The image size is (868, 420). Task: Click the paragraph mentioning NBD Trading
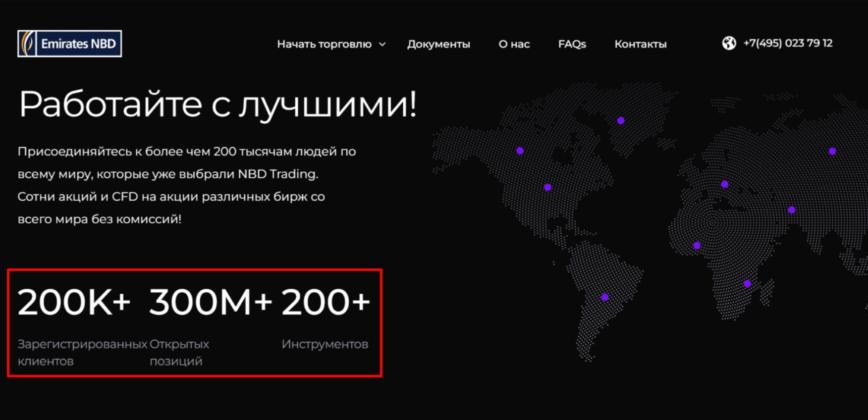coord(187,185)
